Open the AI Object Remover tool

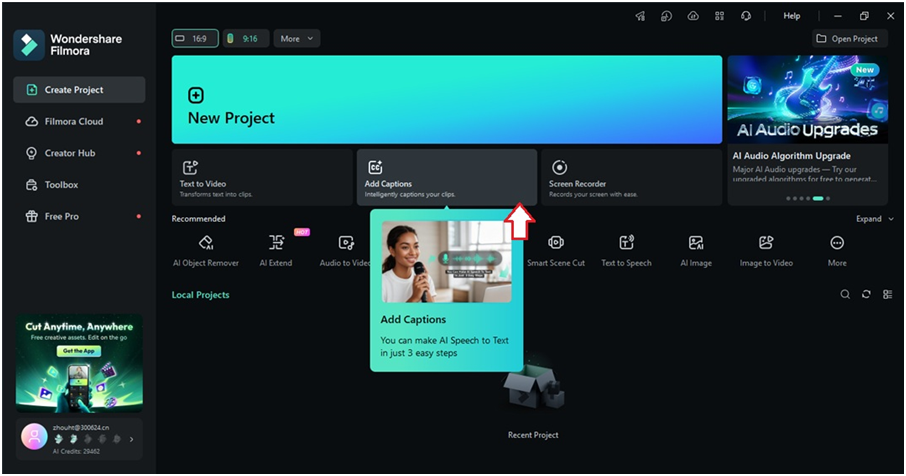point(206,251)
